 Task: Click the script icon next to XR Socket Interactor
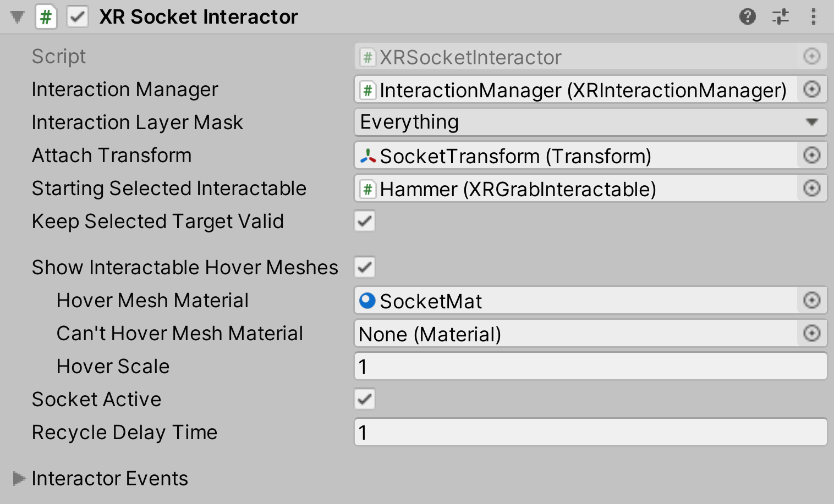point(46,16)
